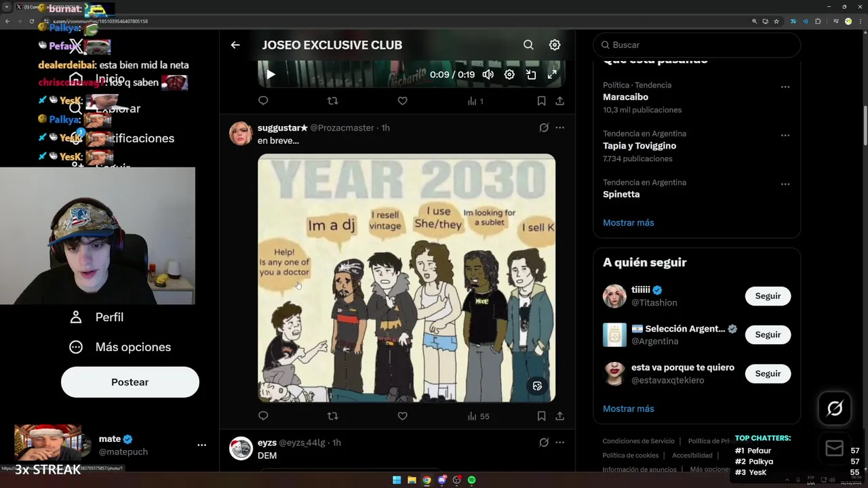Open Tapia y Toviggino trend
The image size is (868, 488).
[x=639, y=146]
